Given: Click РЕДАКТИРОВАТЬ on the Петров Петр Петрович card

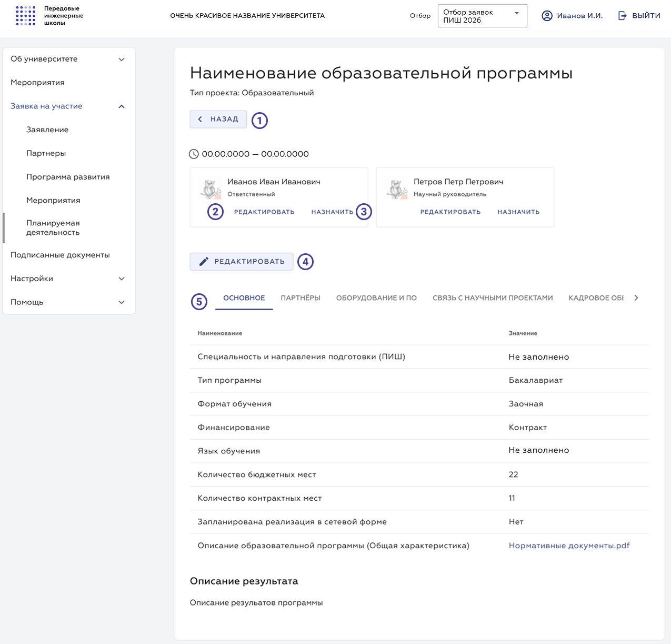Looking at the screenshot, I should coord(450,212).
